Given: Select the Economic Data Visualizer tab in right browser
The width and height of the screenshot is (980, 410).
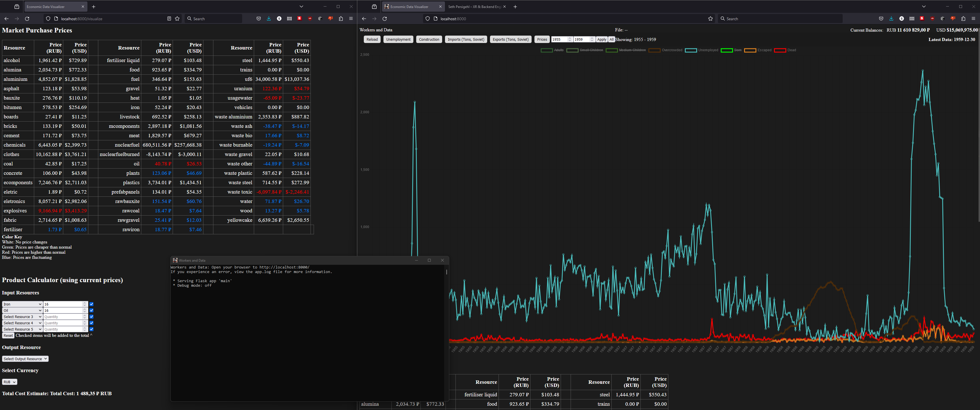Looking at the screenshot, I should tap(413, 7).
